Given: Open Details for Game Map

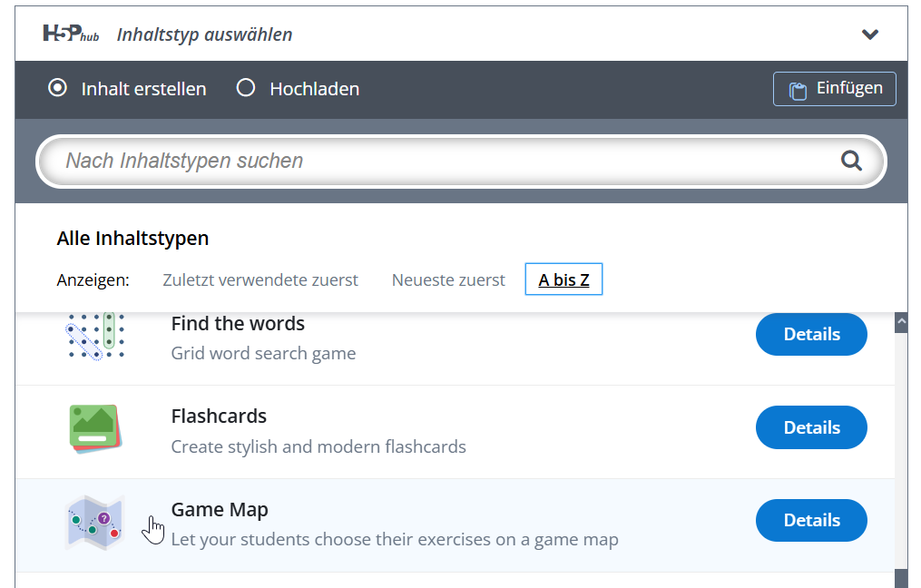Looking at the screenshot, I should 811,520.
